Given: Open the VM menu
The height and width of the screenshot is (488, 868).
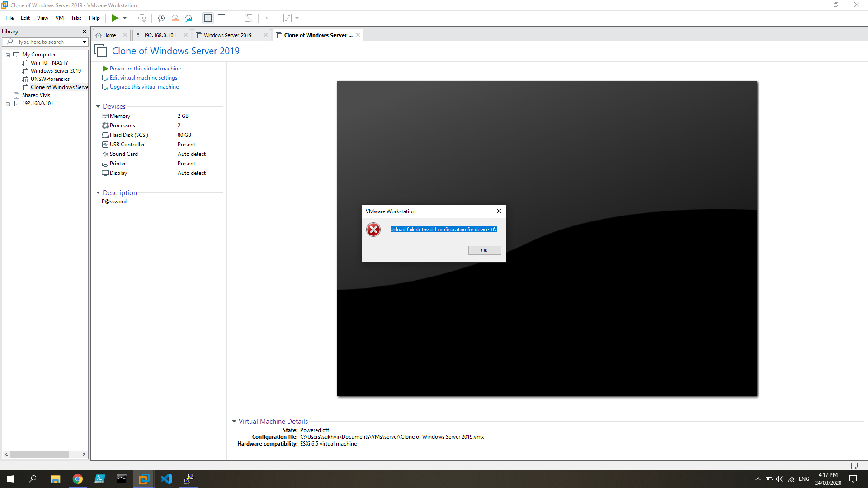Looking at the screenshot, I should [x=60, y=18].
